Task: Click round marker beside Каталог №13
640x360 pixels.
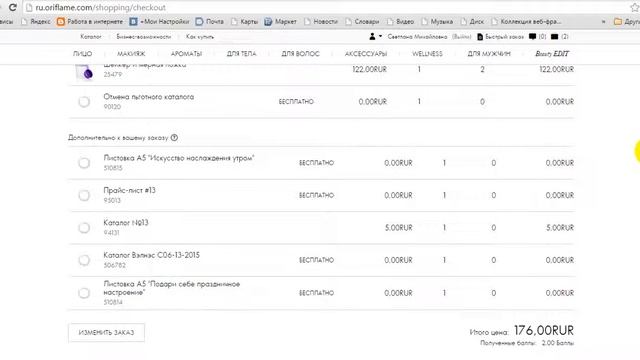Action: pyautogui.click(x=84, y=228)
